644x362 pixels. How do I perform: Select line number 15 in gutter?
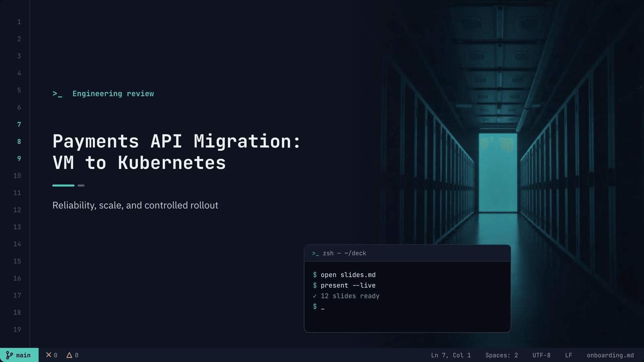click(17, 261)
